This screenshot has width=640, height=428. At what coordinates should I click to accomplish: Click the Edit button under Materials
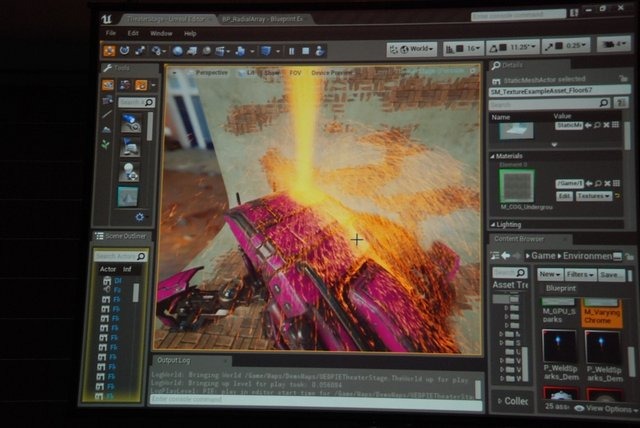[564, 196]
